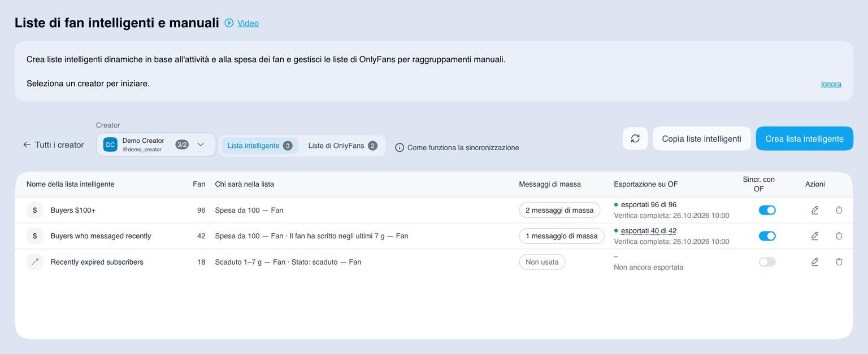Open the 2 messaggi di massa pill

click(x=559, y=210)
